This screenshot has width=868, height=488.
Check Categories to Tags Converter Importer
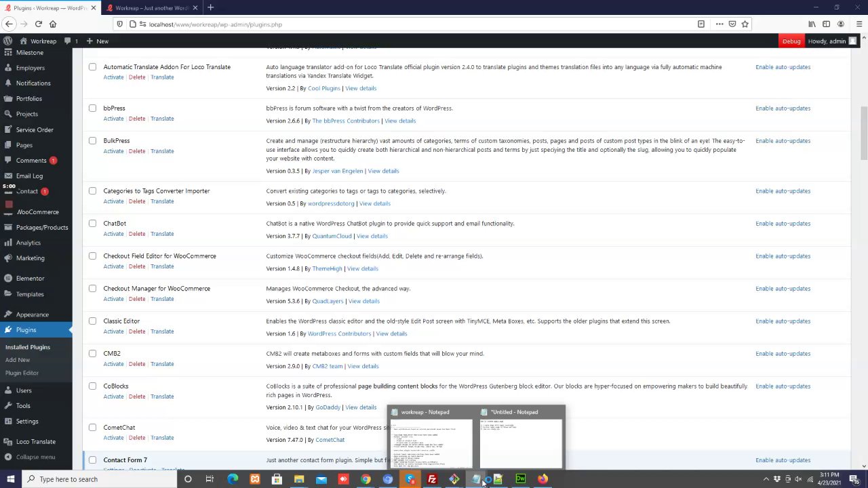coord(93,191)
